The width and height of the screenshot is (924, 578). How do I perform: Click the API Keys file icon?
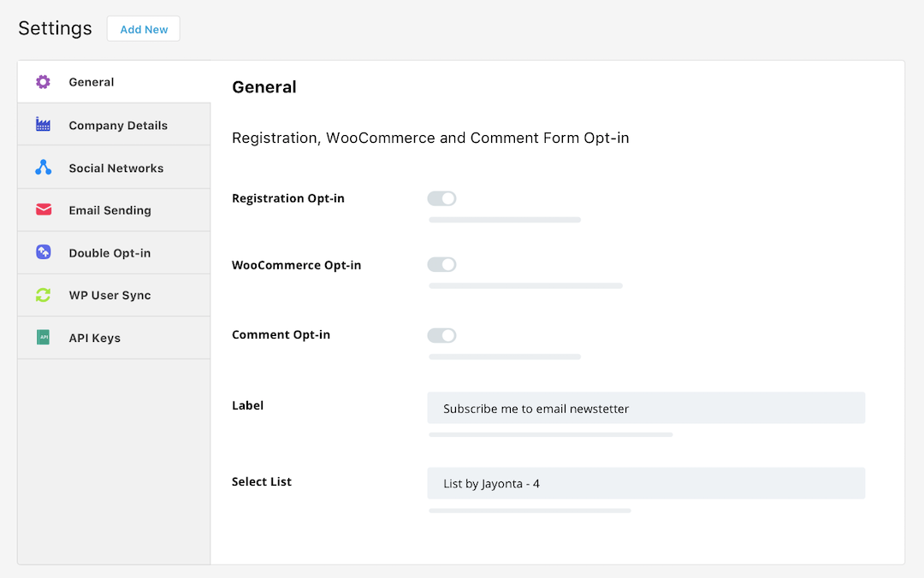coord(43,338)
